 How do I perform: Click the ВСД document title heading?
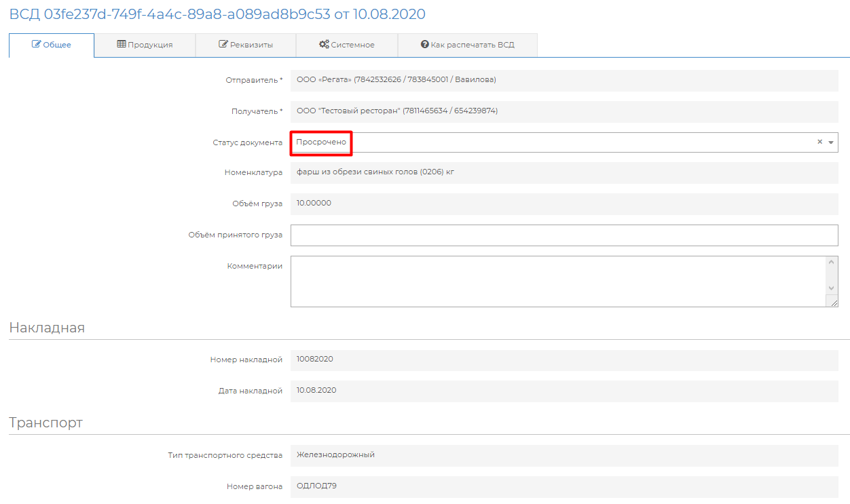point(217,14)
